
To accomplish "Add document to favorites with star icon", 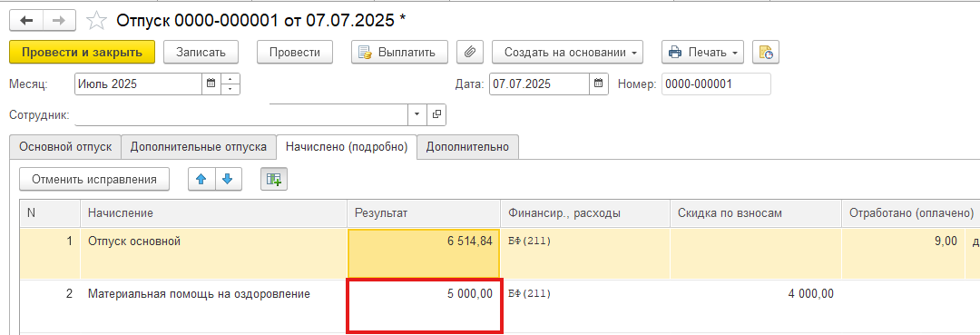I will 96,21.
